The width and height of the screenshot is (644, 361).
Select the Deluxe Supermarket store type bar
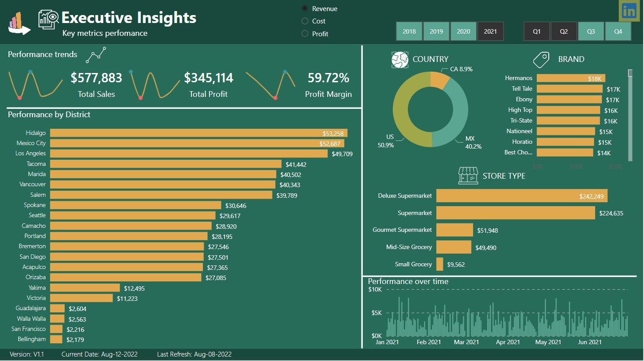pyautogui.click(x=522, y=196)
